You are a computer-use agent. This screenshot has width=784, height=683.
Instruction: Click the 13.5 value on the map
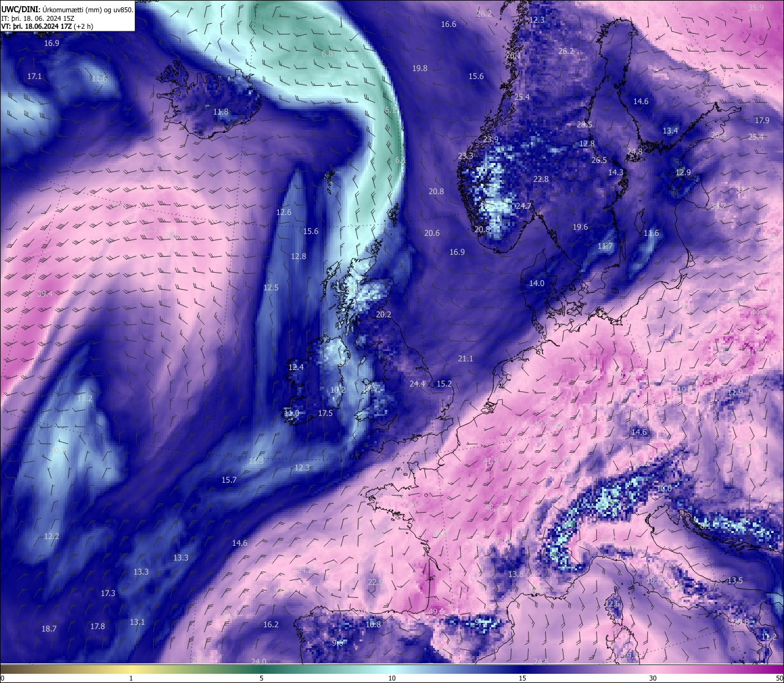click(x=735, y=581)
